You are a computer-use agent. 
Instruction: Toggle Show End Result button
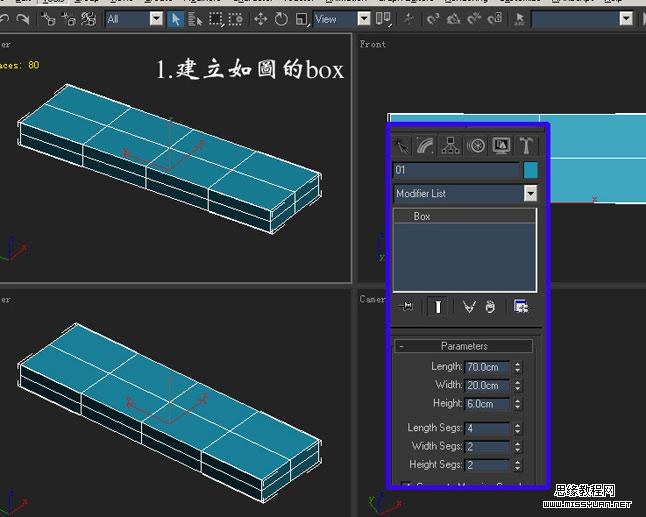[438, 306]
